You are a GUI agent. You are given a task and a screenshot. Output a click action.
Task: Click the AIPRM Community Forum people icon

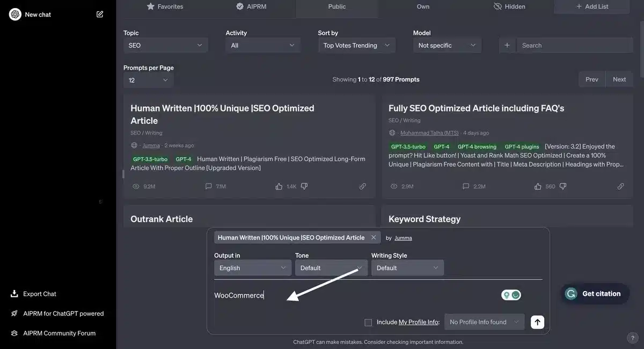[14, 333]
